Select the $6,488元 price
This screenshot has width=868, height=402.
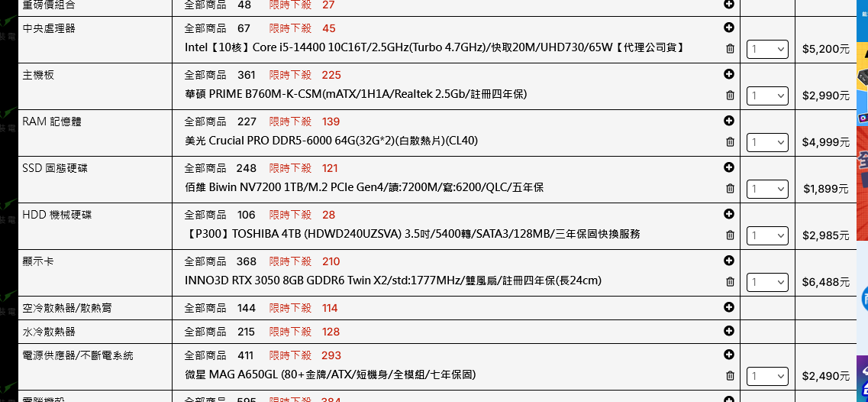tap(826, 282)
